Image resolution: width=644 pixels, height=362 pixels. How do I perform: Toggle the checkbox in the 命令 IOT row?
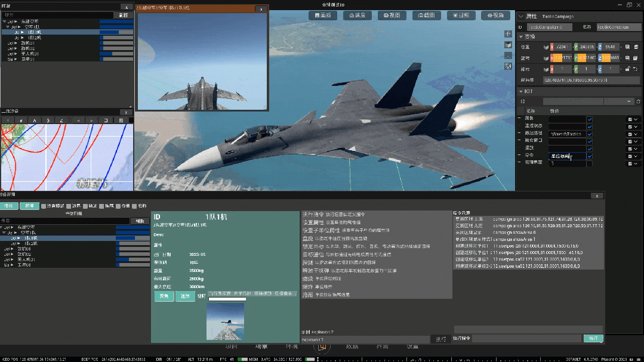pyautogui.click(x=589, y=156)
